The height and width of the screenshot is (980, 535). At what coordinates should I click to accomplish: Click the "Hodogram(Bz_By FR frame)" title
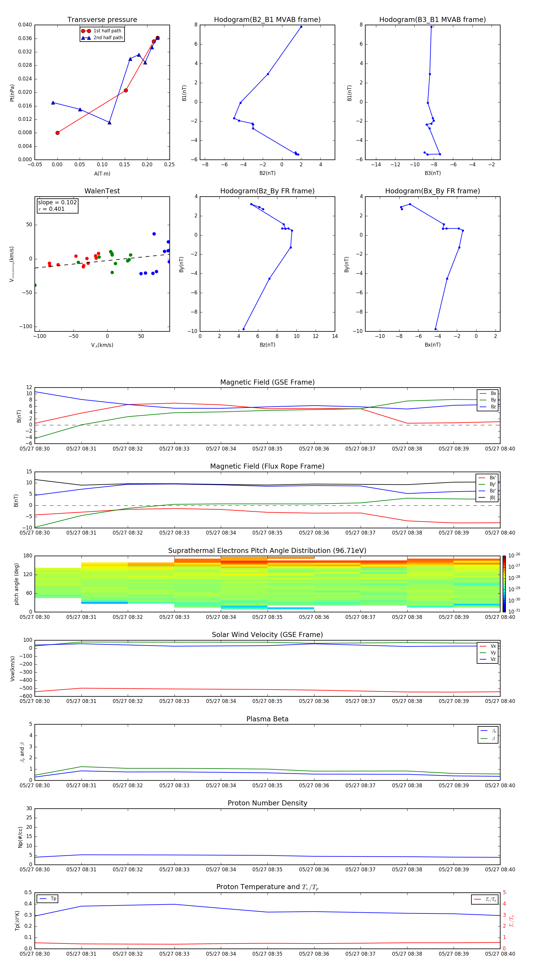267,191
